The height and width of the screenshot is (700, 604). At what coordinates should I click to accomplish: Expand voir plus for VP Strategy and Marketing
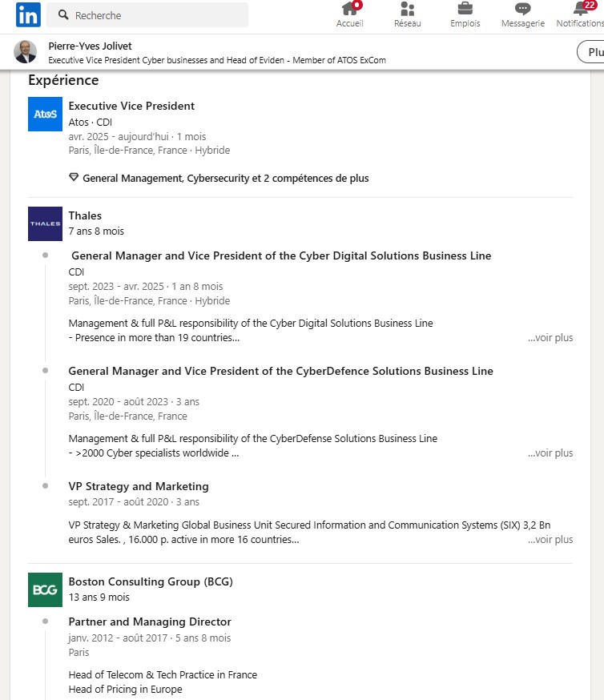coord(550,539)
